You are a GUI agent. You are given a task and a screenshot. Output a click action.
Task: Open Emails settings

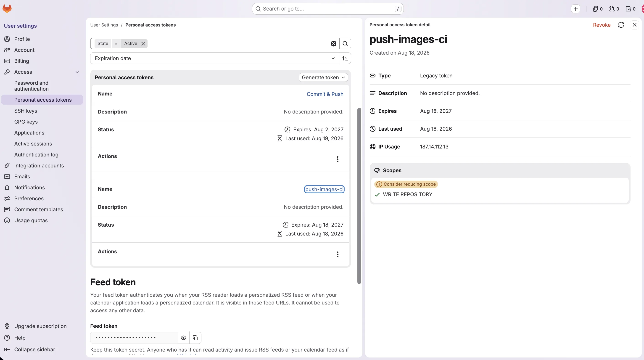42,177
